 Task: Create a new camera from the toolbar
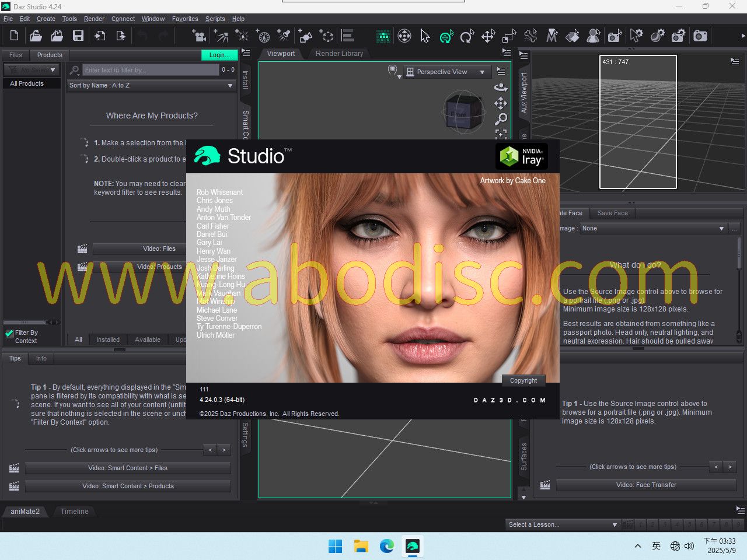click(x=200, y=36)
